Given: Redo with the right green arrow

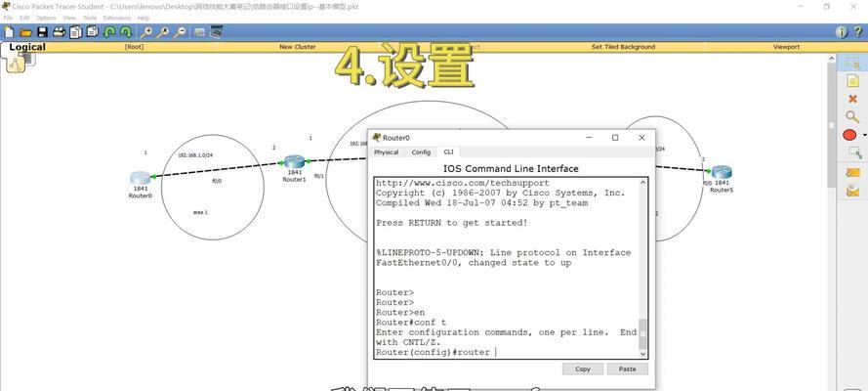Looking at the screenshot, I should [x=126, y=32].
